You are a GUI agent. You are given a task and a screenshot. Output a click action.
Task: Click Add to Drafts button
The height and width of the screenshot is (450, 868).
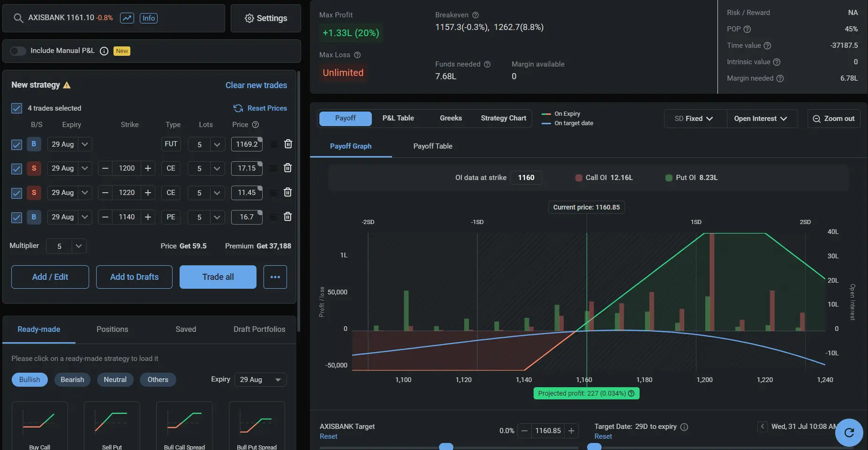134,277
